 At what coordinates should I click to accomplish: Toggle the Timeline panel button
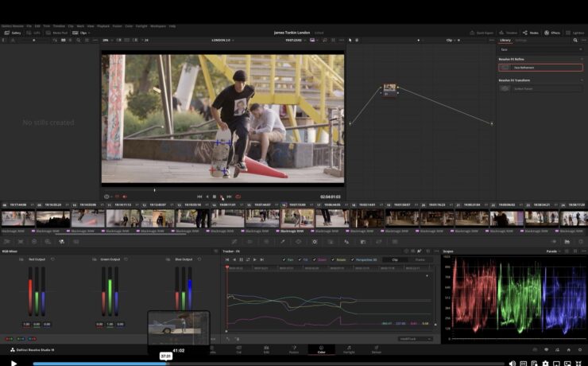coord(508,33)
